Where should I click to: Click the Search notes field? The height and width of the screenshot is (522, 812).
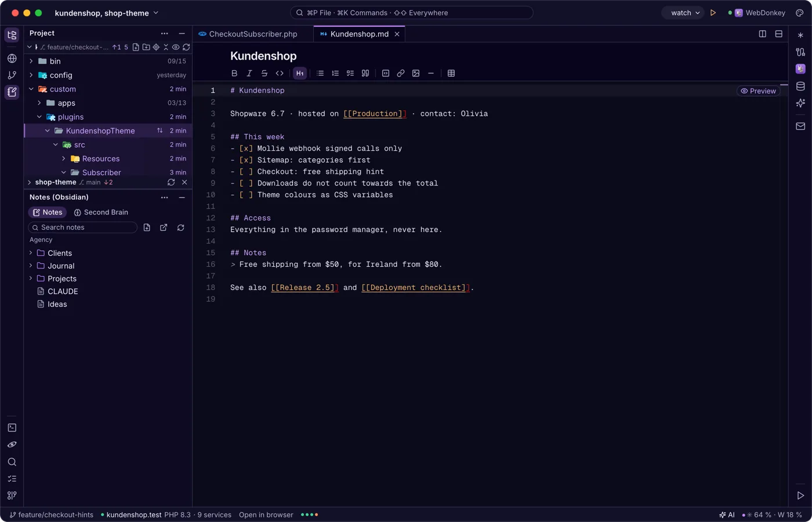coord(83,227)
